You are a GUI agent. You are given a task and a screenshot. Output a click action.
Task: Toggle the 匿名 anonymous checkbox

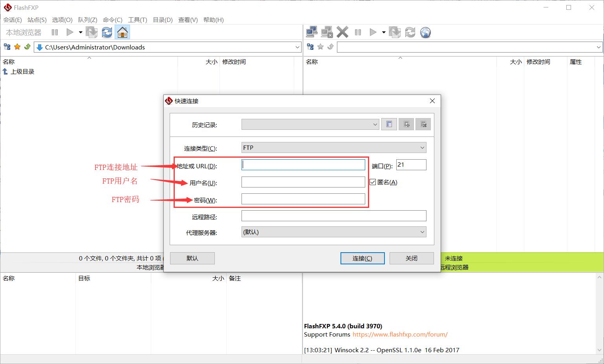coord(373,182)
